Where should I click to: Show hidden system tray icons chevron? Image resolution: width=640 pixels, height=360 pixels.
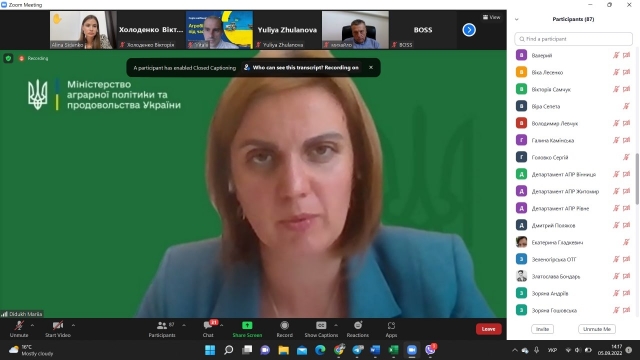tap(515, 350)
